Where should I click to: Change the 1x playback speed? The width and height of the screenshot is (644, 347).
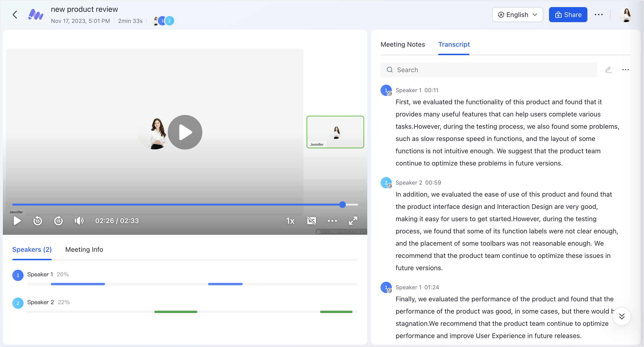[x=290, y=221]
